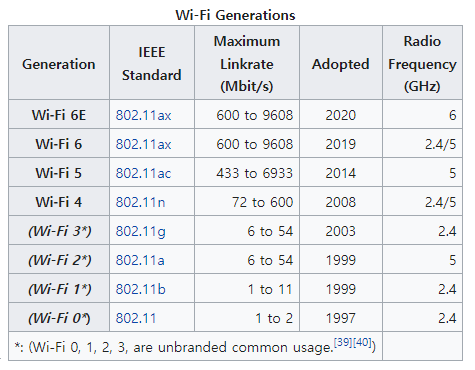Select the Wi-Fi 6E row label
This screenshot has height=370, width=475.
pyautogui.click(x=59, y=115)
